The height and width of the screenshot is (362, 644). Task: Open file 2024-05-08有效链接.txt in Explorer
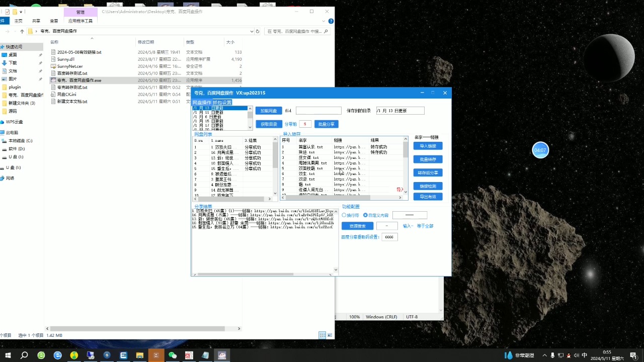tap(79, 52)
